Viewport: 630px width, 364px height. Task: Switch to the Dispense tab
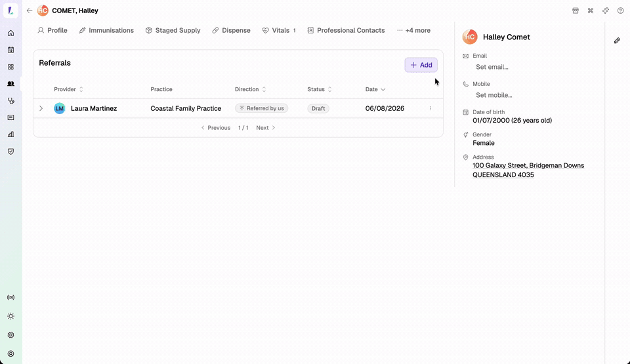(x=231, y=31)
